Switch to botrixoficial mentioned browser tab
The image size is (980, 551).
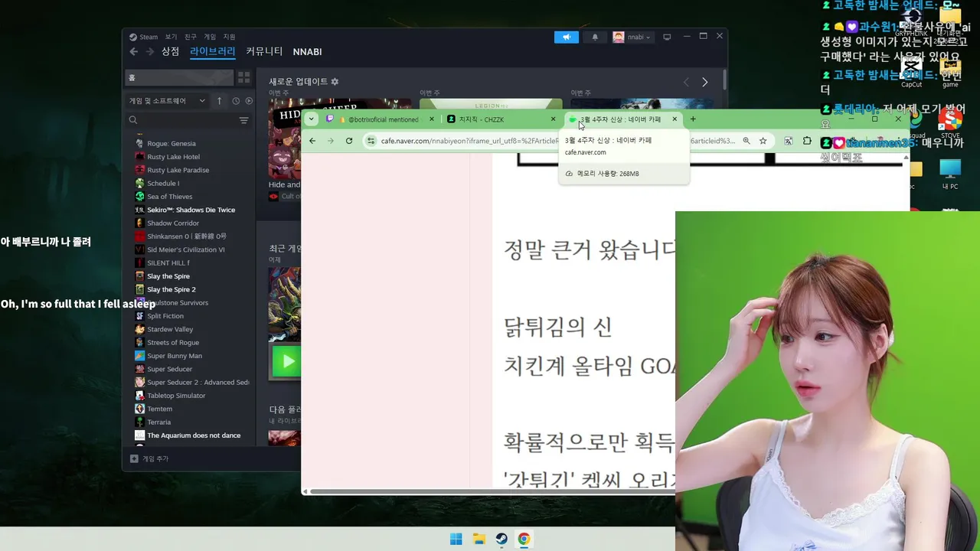point(381,119)
